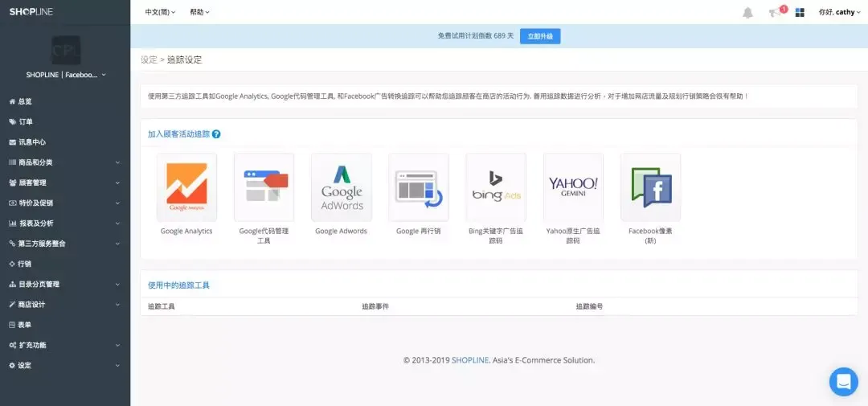Expand 报表及分析 chevron
Viewport: 868px width, 406px height.
117,224
